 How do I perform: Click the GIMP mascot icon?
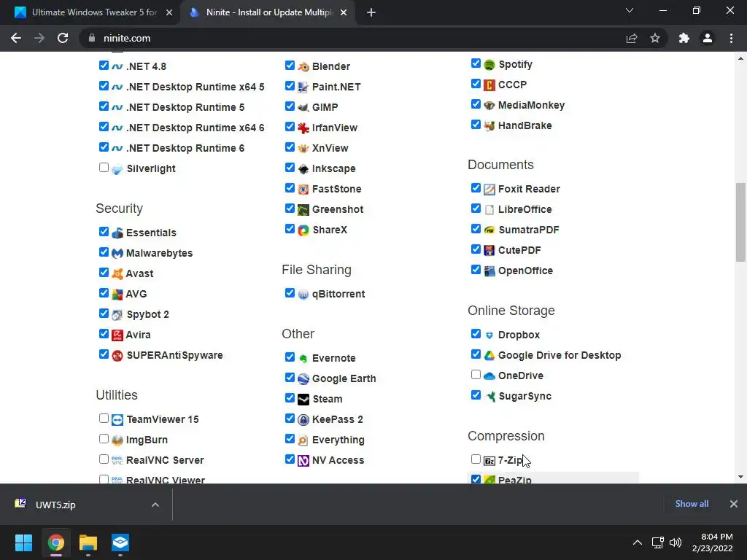pyautogui.click(x=303, y=108)
